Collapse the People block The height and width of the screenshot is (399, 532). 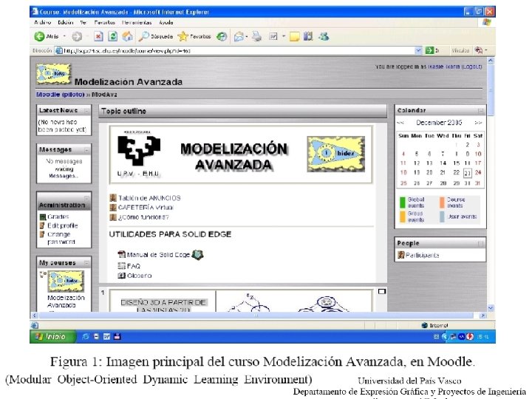pyautogui.click(x=481, y=244)
